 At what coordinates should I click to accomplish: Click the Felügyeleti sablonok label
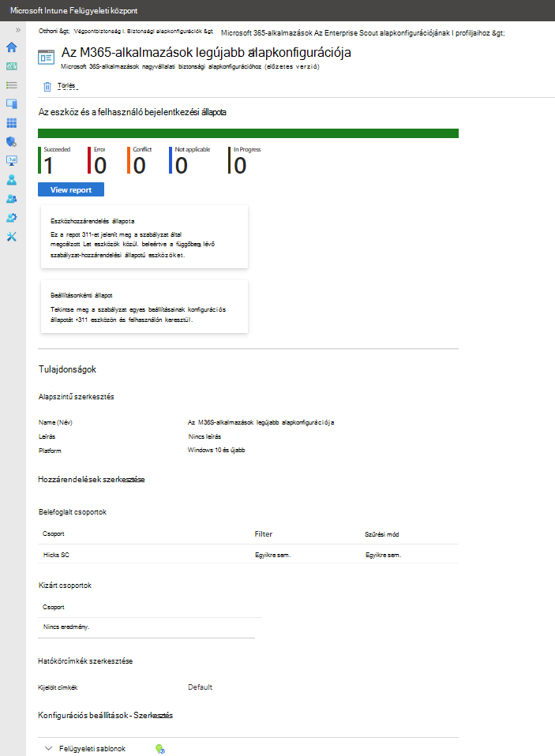click(x=92, y=749)
